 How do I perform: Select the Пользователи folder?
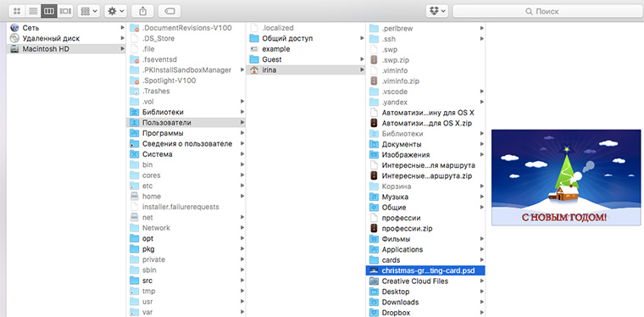[x=186, y=122]
